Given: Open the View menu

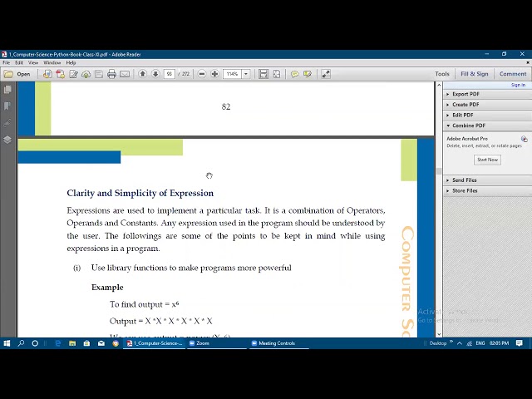Looking at the screenshot, I should tap(33, 62).
